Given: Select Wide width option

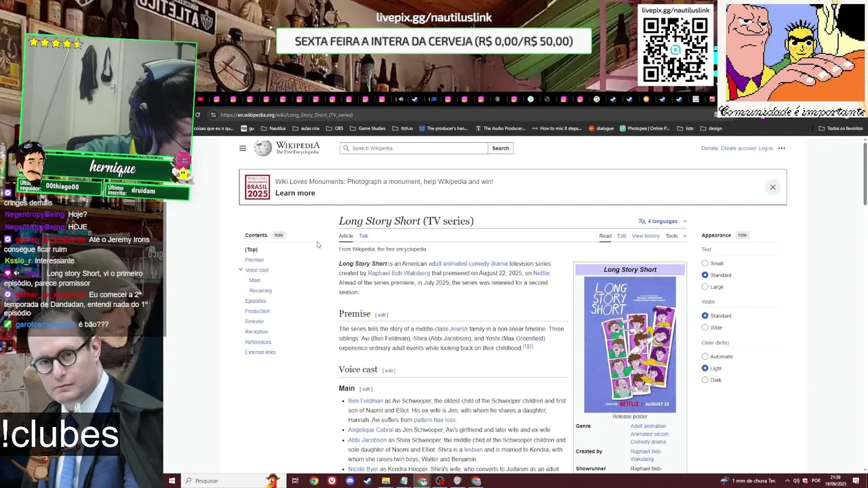Looking at the screenshot, I should 705,327.
